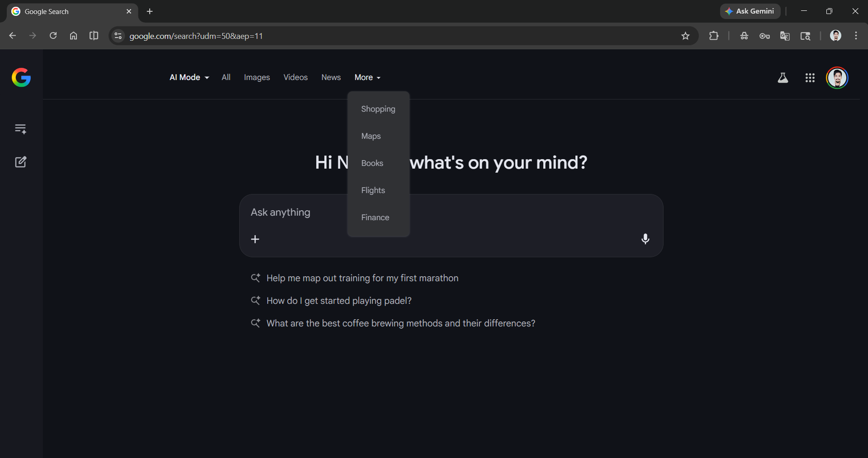The image size is (868, 458).
Task: Switch to the All results tab
Action: 226,77
